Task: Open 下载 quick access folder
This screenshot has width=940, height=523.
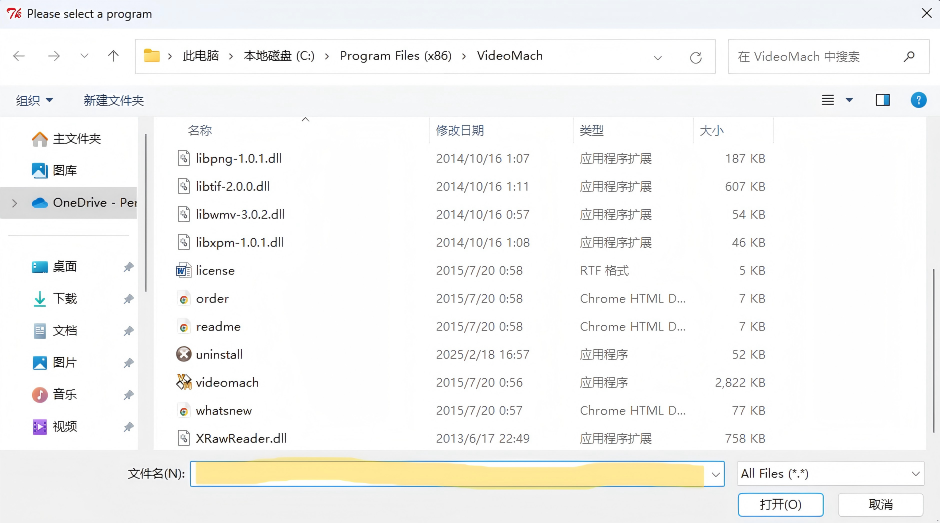Action: (x=54, y=299)
